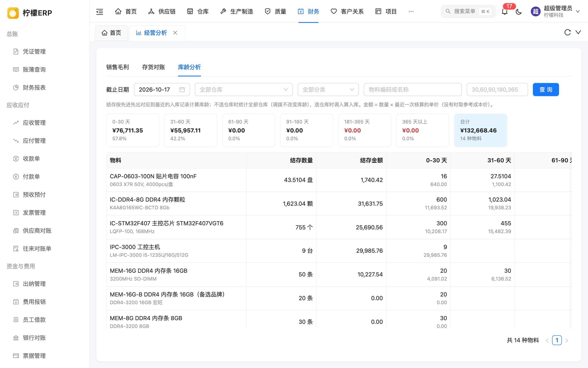588x368 pixels.
Task: Expand the tab options chevron
Action: point(578,32)
